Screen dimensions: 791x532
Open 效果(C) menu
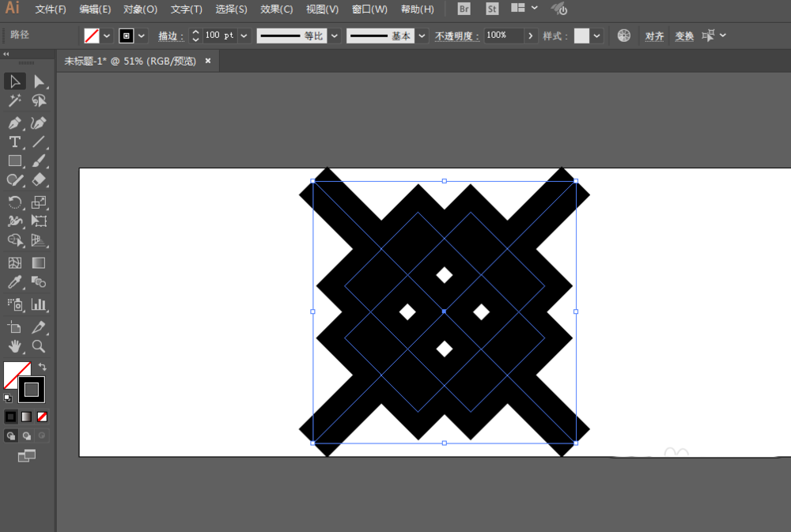click(276, 9)
